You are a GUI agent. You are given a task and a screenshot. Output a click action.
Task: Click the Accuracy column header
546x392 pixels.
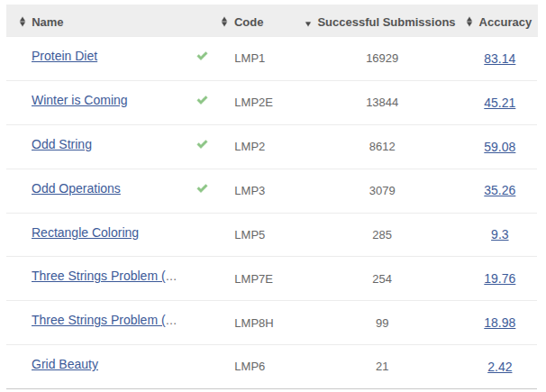coord(505,22)
